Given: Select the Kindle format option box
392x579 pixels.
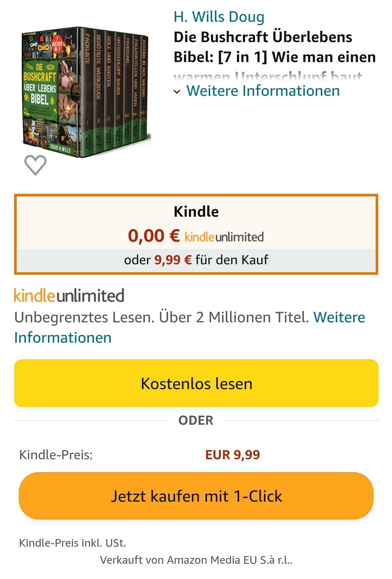Looking at the screenshot, I should click(x=196, y=234).
